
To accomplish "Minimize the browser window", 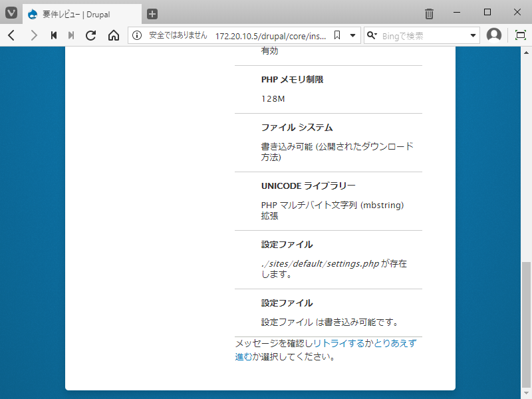I will point(457,12).
